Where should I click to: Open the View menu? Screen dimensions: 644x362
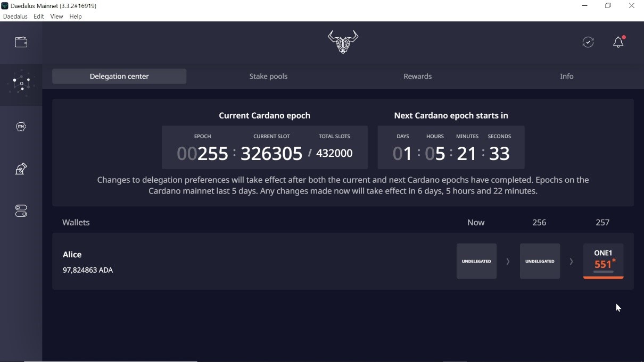[56, 16]
